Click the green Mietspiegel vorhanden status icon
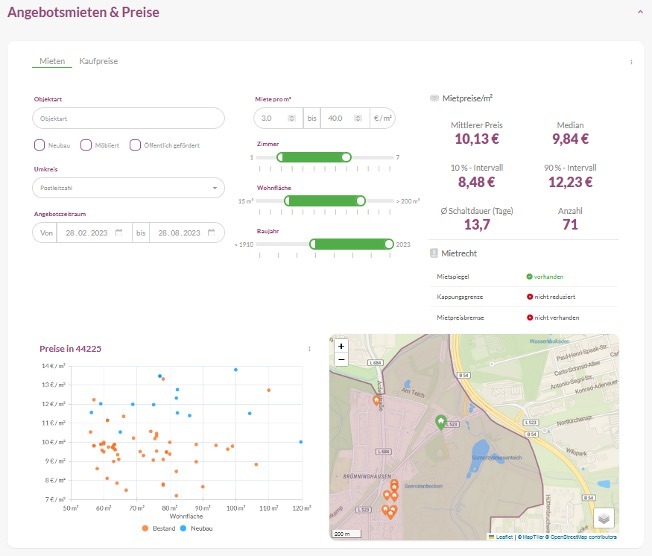The height and width of the screenshot is (556, 652). [529, 277]
